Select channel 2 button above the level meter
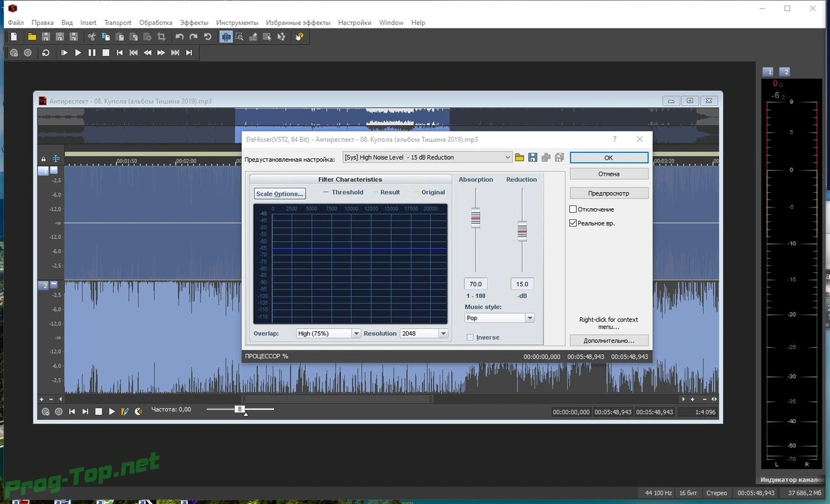 784,72
